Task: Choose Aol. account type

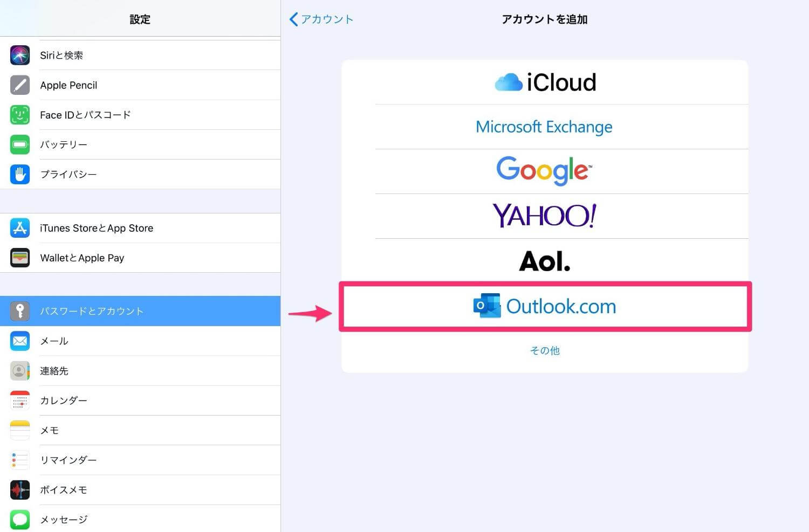Action: [x=545, y=261]
